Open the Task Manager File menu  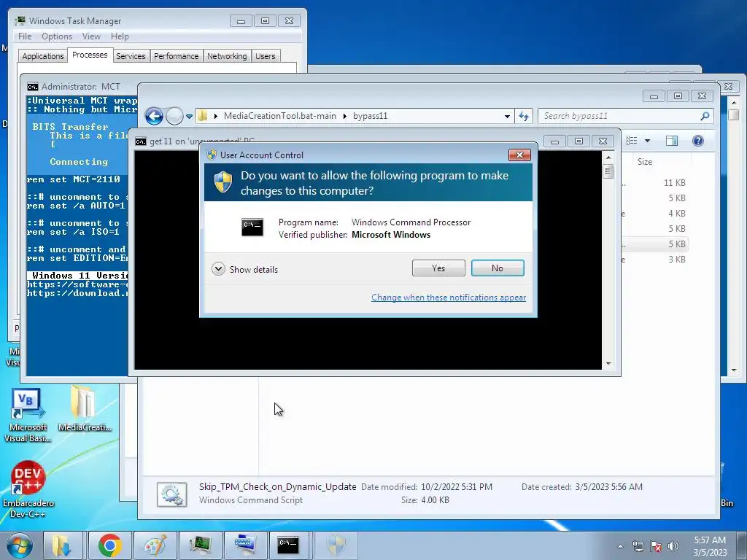click(25, 36)
